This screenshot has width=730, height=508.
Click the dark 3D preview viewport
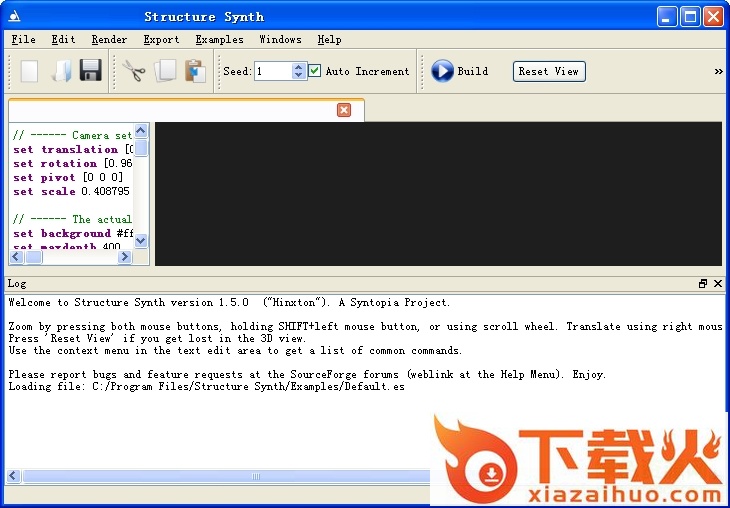[438, 194]
